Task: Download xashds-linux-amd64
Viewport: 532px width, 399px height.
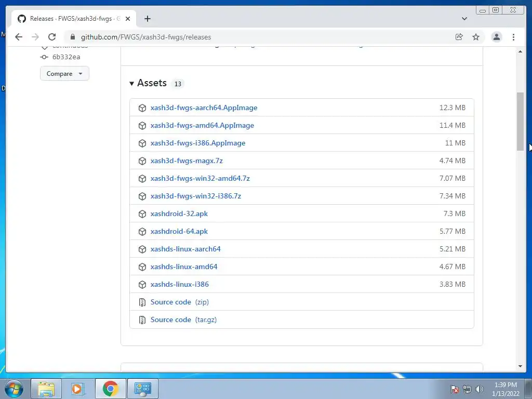Action: click(x=184, y=267)
